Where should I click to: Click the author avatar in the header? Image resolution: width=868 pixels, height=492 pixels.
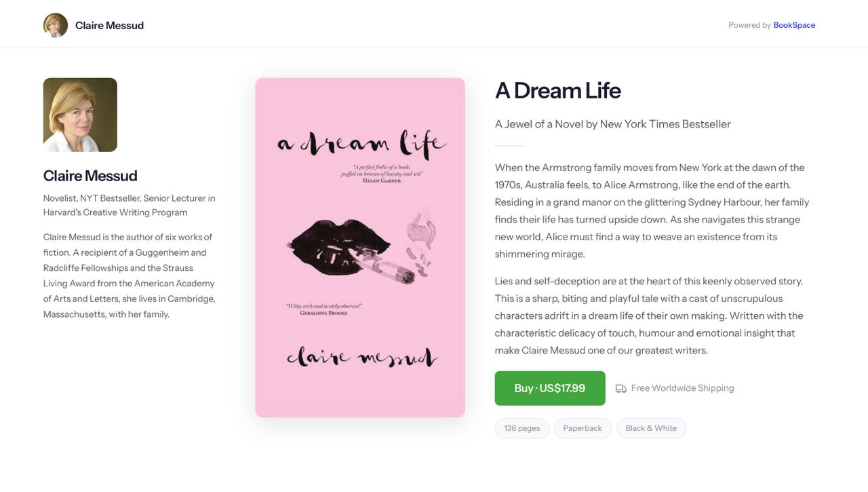point(56,24)
